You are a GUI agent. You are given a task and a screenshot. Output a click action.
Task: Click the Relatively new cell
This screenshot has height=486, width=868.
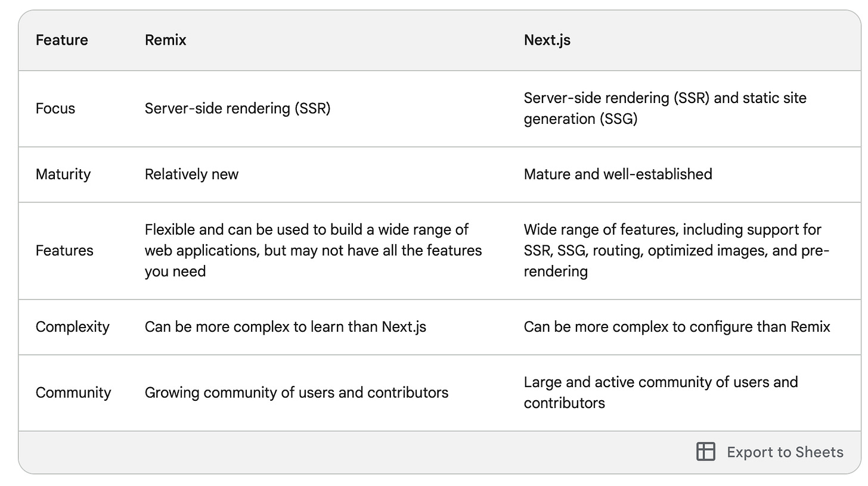(191, 175)
